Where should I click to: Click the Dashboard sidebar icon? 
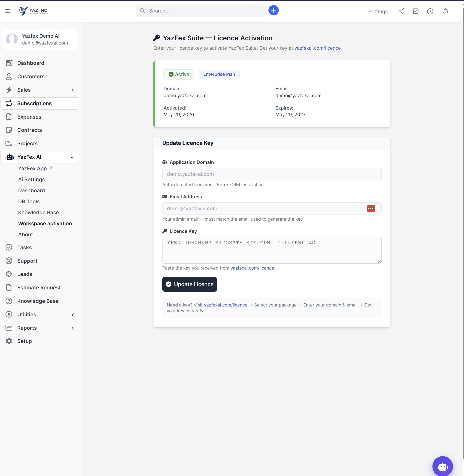tap(9, 63)
